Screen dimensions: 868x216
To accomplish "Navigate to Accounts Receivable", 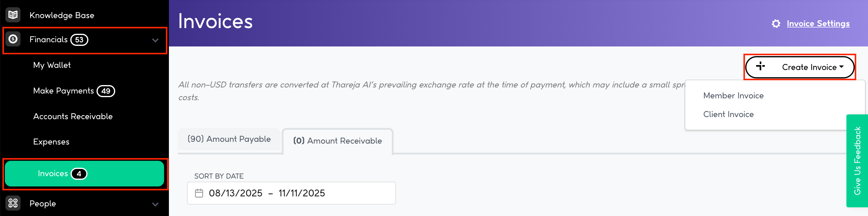I will (73, 116).
